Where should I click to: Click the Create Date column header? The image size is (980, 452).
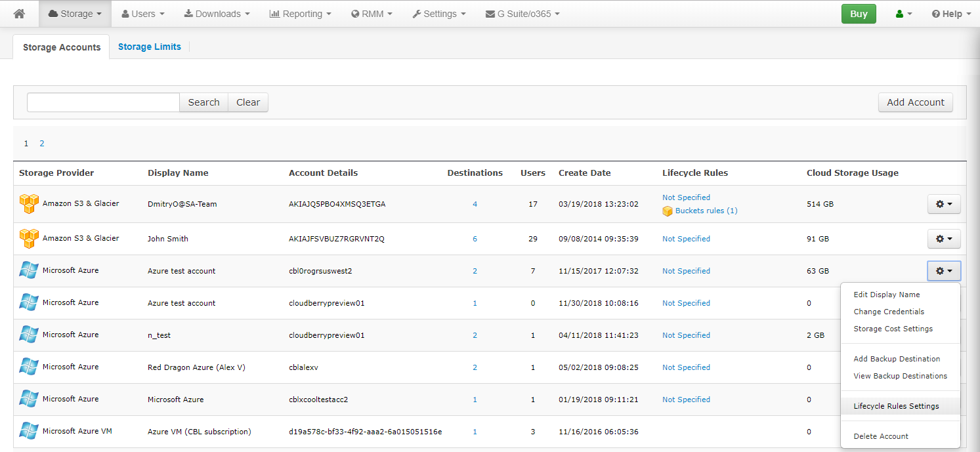(585, 173)
